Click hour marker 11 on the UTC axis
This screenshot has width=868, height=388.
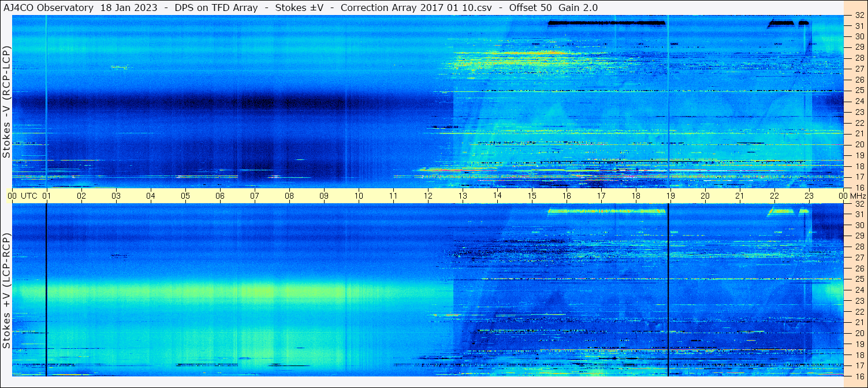click(x=393, y=196)
